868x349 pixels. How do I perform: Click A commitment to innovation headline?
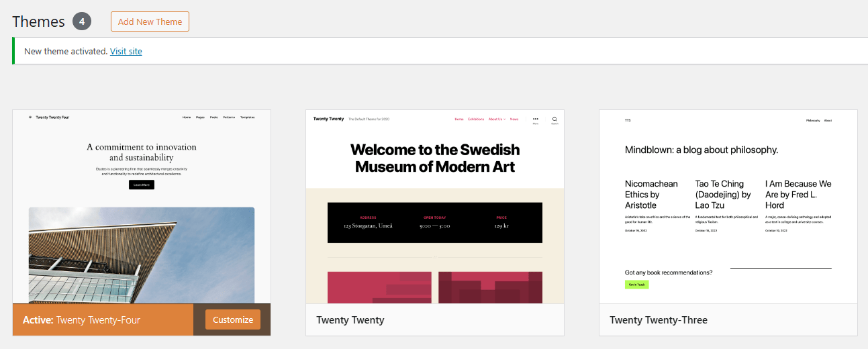tap(142, 152)
